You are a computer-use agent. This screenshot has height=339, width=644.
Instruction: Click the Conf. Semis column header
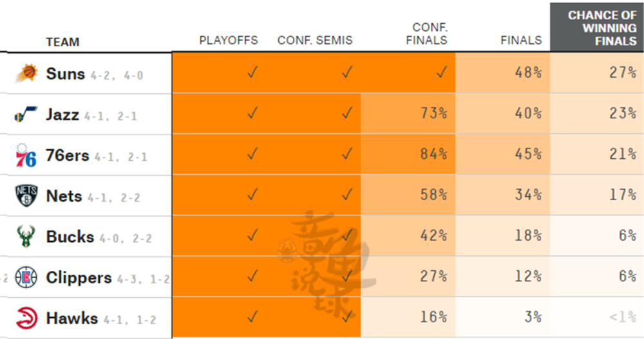pyautogui.click(x=315, y=41)
